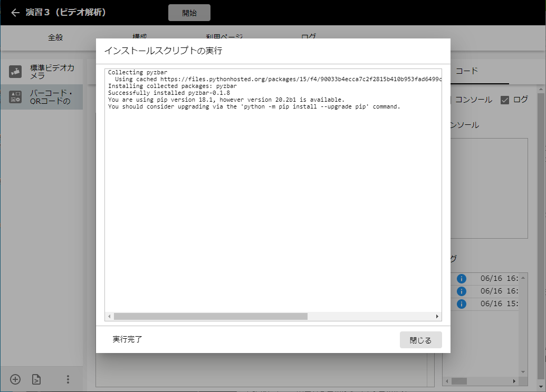This screenshot has height=392, width=546.
Task: Click info icon of second 06/16 16: log
Action: tap(462, 291)
